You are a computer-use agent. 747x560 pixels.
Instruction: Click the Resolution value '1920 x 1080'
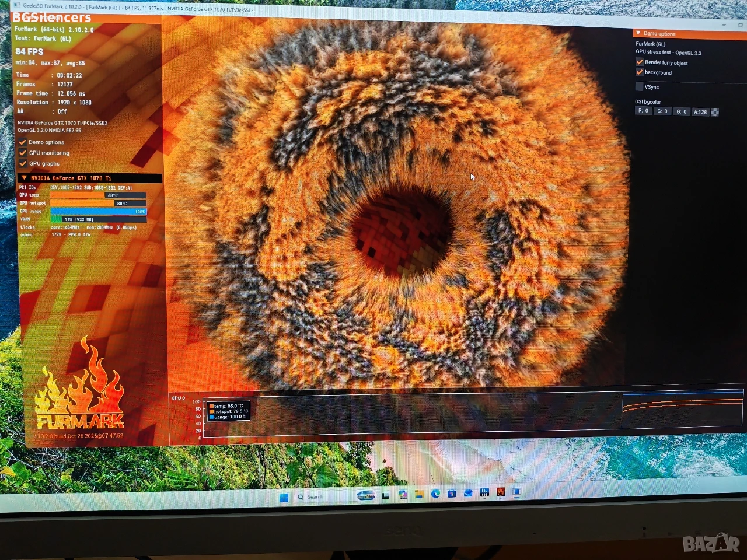pyautogui.click(x=75, y=103)
